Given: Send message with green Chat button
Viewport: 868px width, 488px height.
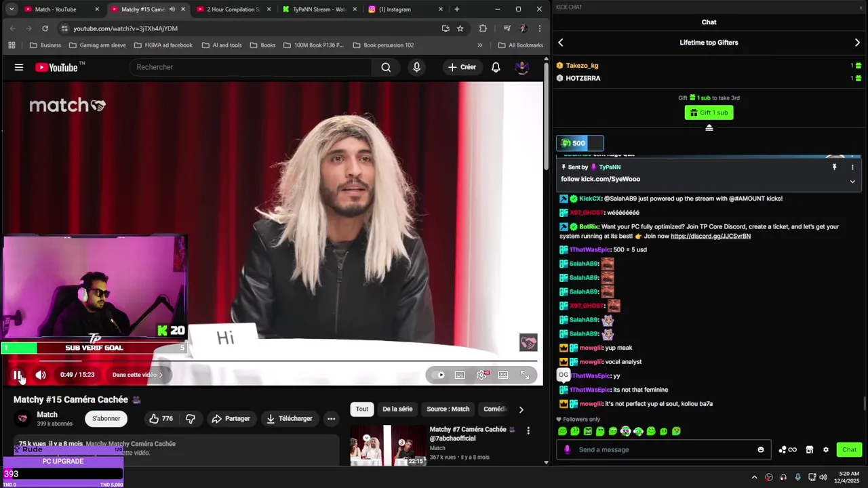Looking at the screenshot, I should point(850,449).
